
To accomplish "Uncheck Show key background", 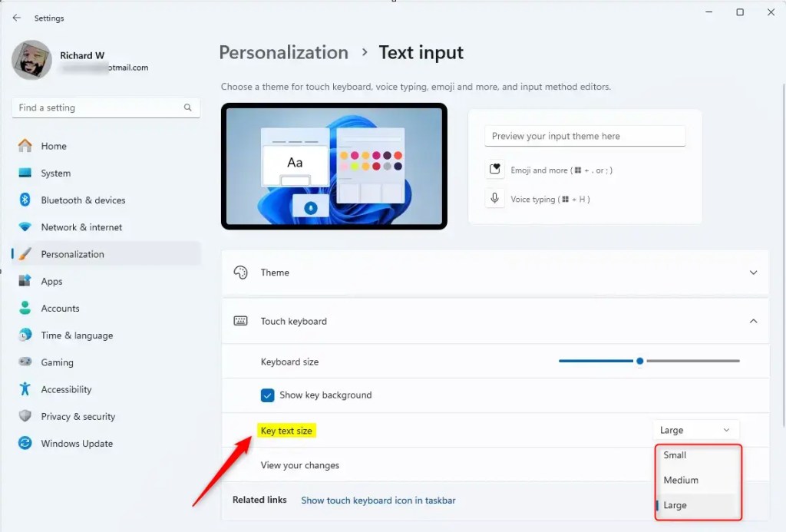I will [268, 395].
